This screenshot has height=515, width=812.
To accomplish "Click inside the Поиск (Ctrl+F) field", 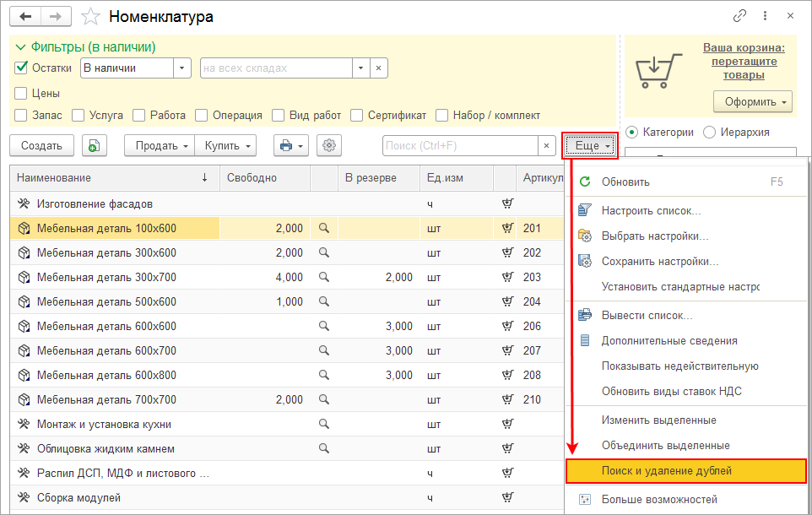I will click(x=460, y=145).
